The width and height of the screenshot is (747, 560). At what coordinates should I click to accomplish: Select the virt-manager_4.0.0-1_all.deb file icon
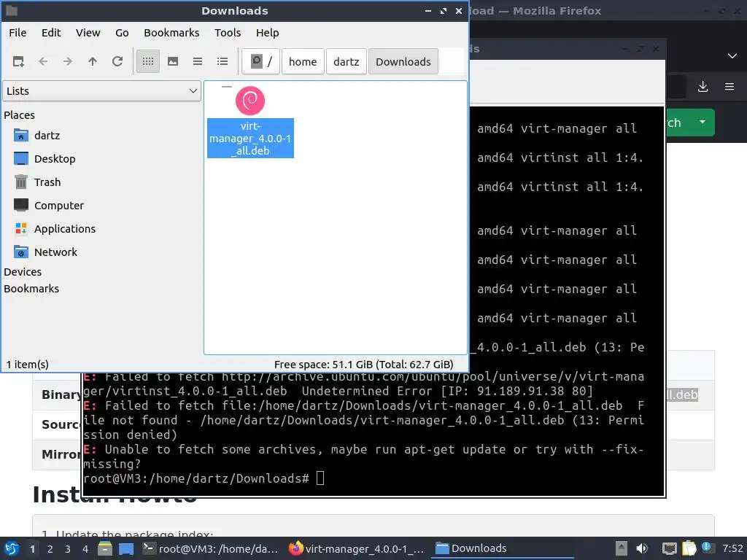[250, 101]
